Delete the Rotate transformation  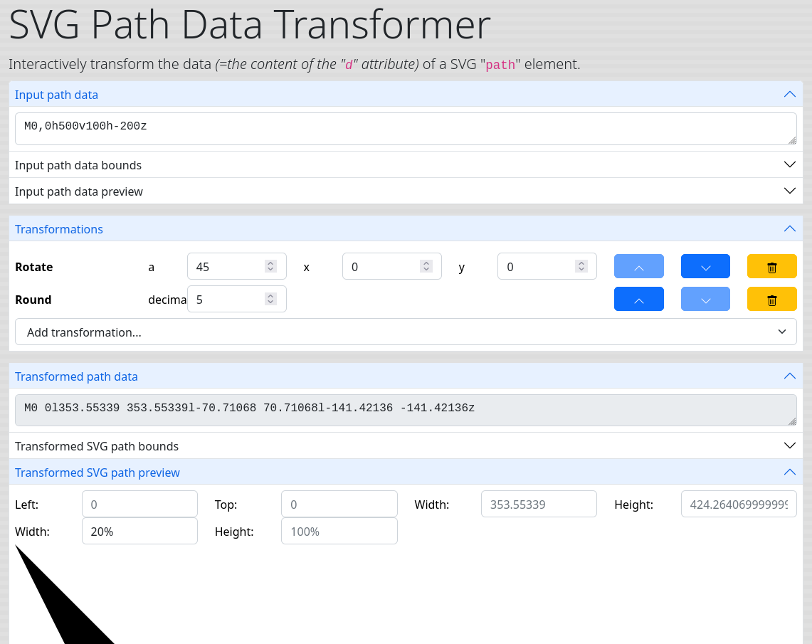click(x=771, y=266)
